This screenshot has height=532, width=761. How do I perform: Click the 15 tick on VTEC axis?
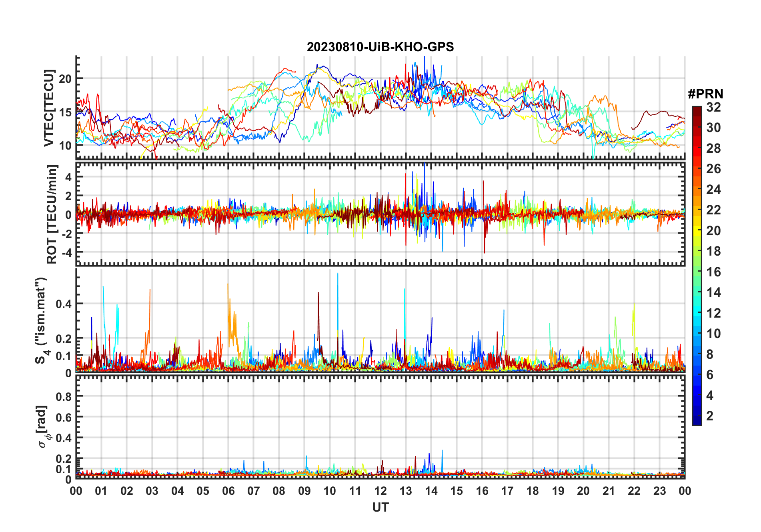pos(66,112)
